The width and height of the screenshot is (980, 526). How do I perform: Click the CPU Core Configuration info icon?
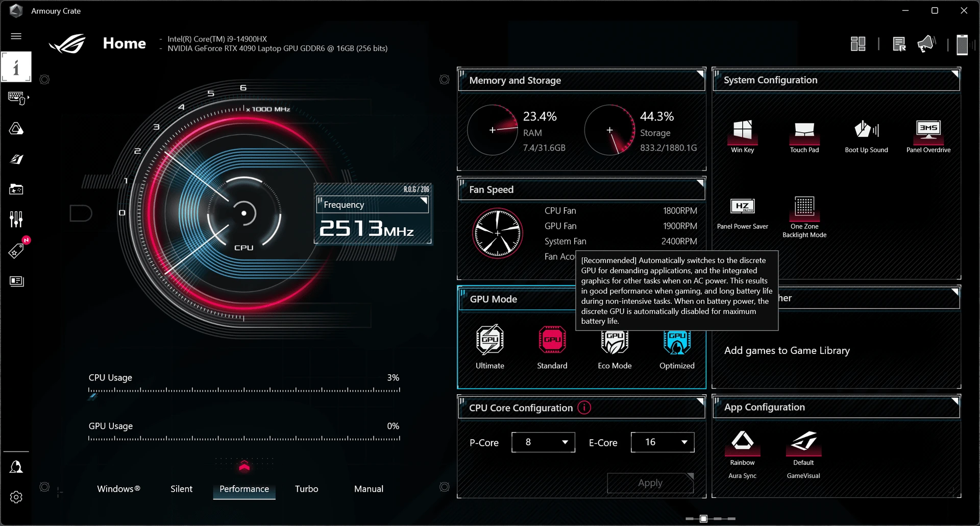pos(584,408)
